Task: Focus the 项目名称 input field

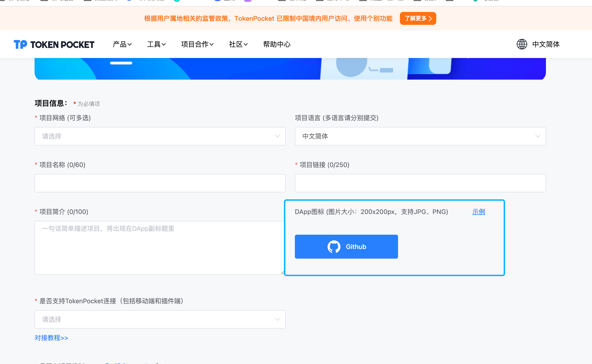Action: tap(160, 183)
